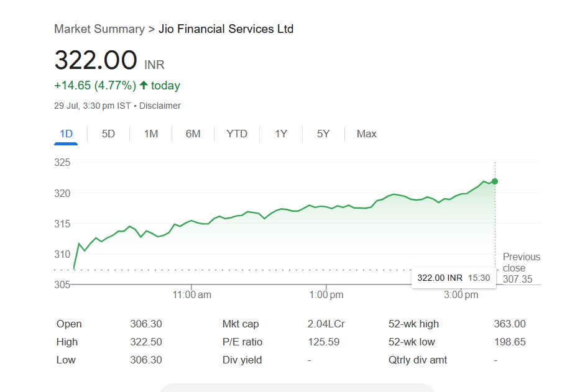View the 5Y chart range

click(x=323, y=134)
